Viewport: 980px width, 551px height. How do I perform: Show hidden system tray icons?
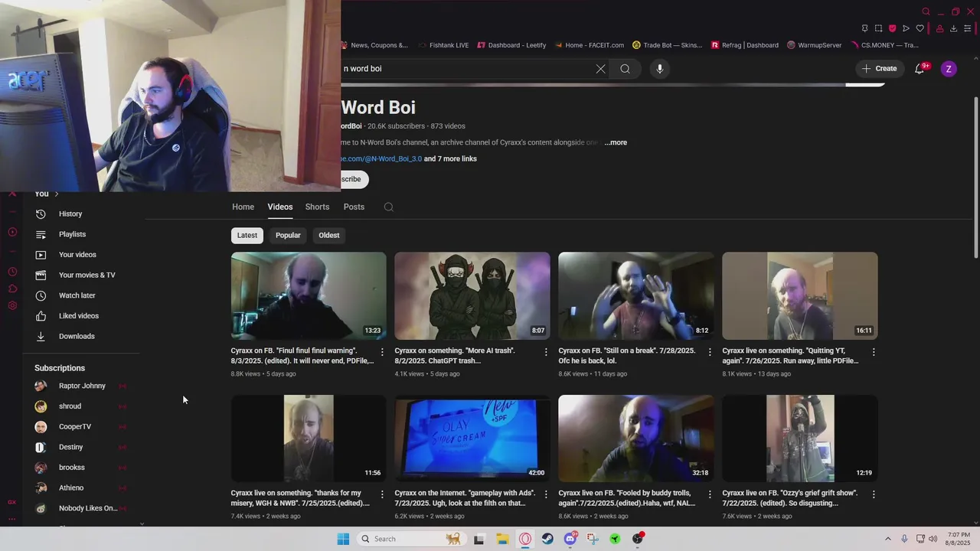(888, 539)
